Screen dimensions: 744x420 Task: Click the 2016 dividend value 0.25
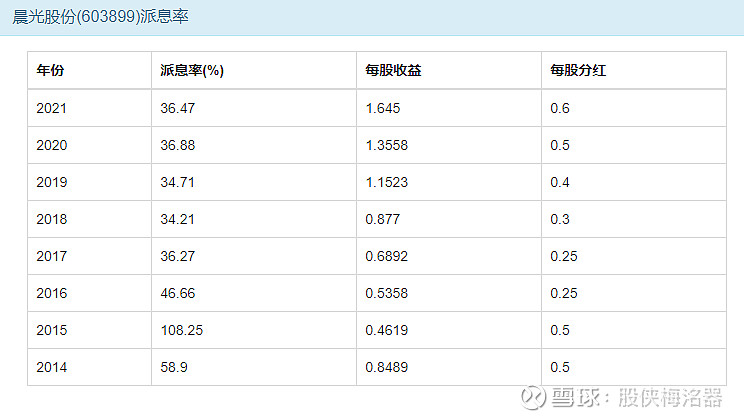564,293
